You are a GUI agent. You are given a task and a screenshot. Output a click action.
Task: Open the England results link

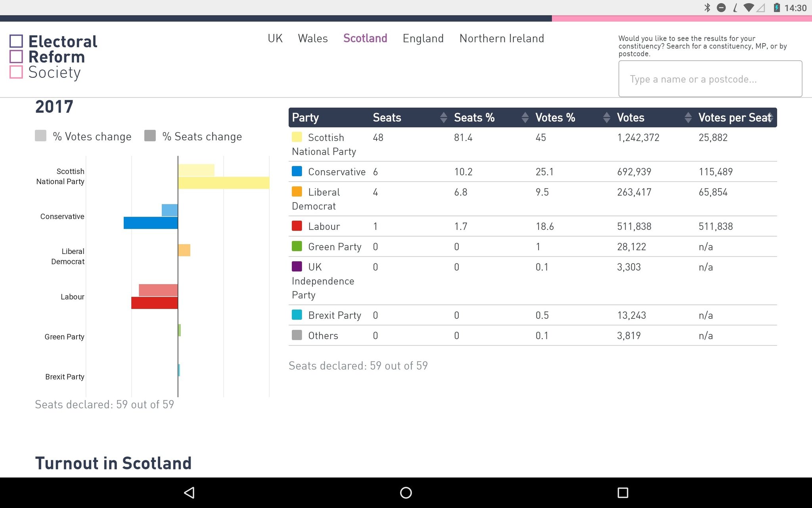click(423, 38)
